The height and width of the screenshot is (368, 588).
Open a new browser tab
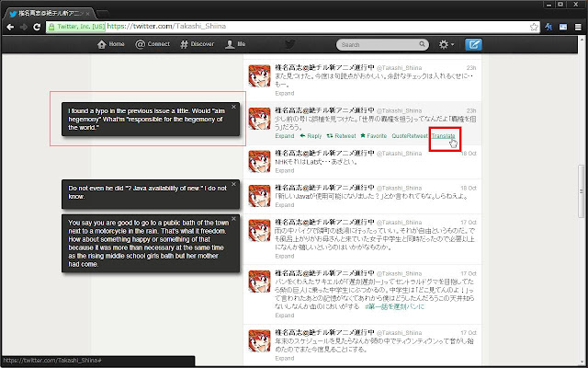pyautogui.click(x=103, y=14)
